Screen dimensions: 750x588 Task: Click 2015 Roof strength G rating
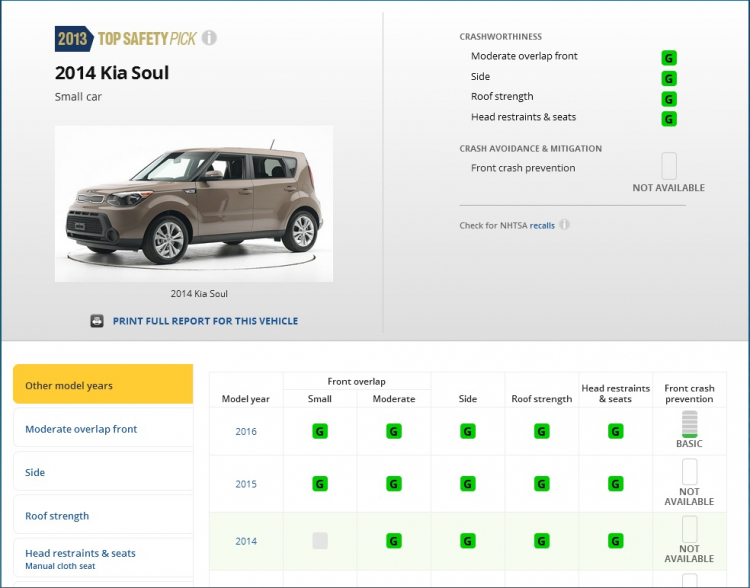click(541, 484)
